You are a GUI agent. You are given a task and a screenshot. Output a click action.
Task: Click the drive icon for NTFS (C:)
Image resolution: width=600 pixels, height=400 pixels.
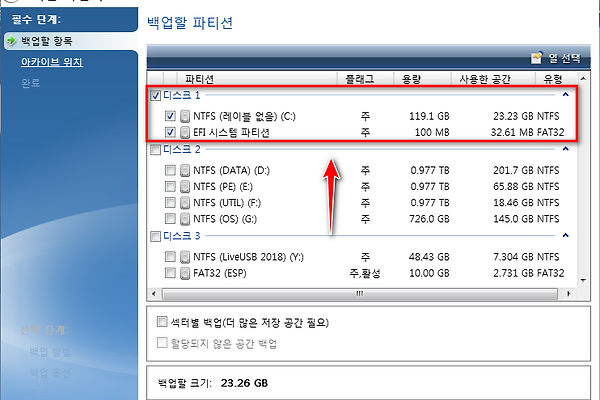(185, 115)
